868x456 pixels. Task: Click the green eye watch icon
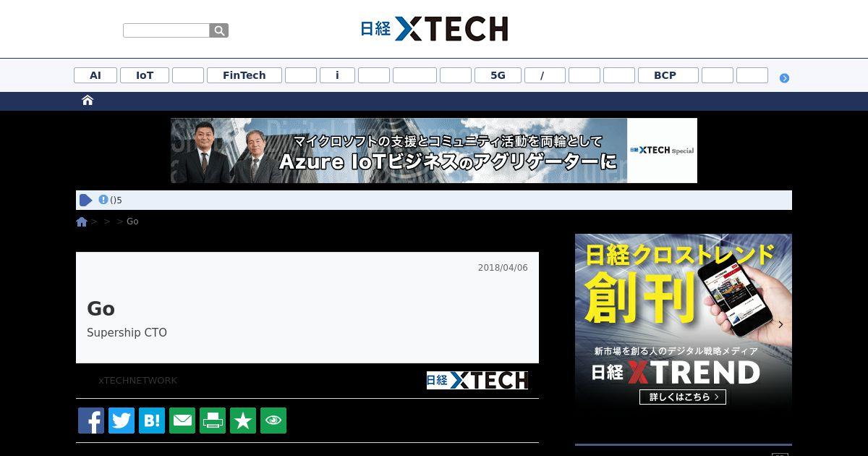click(x=273, y=421)
